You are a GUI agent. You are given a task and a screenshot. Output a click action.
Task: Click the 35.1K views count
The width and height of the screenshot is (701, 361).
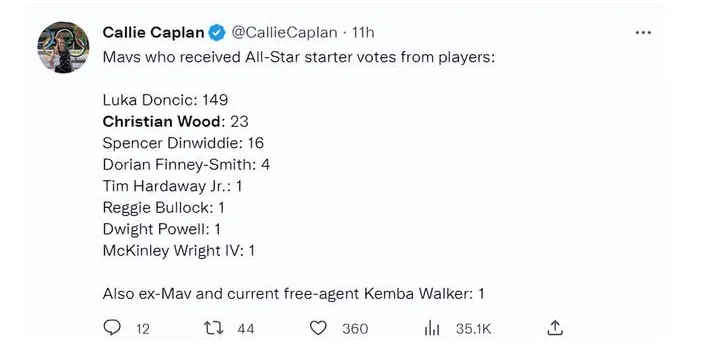click(x=473, y=329)
